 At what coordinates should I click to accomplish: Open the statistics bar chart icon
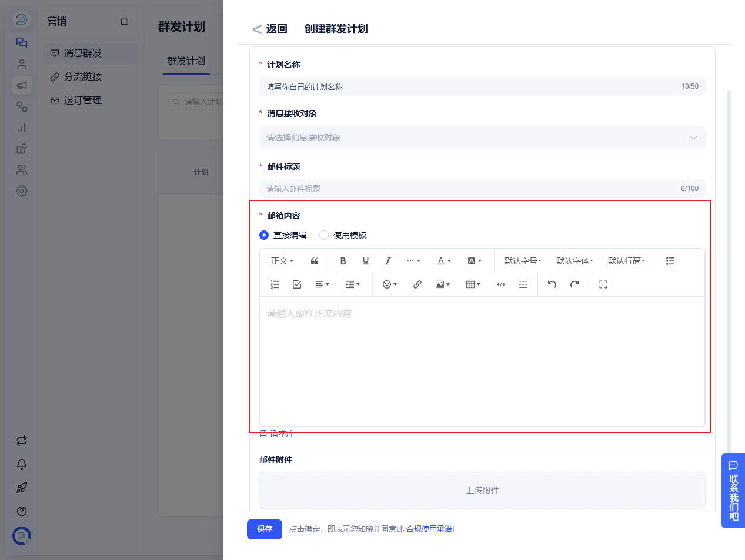(22, 128)
